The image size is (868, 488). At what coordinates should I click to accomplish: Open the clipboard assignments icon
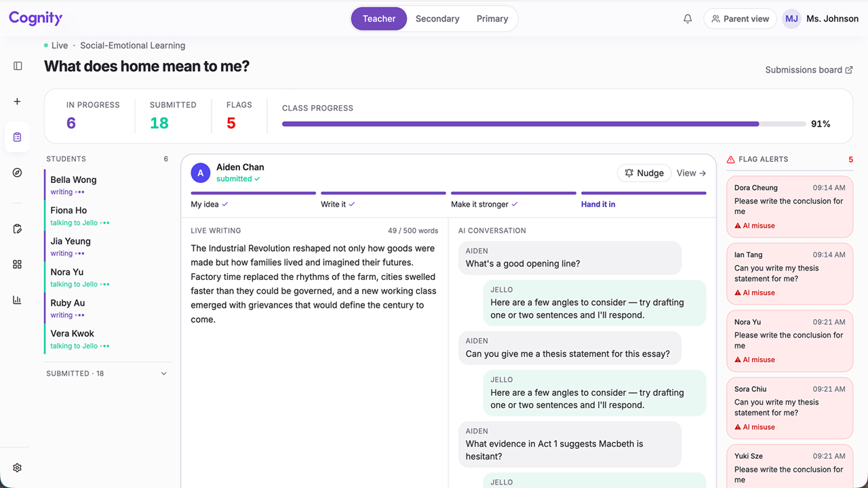[x=18, y=137]
